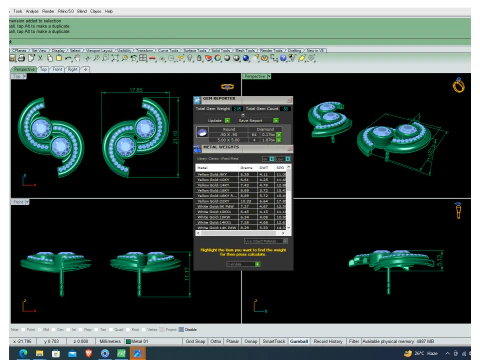The width and height of the screenshot is (480, 360).
Task: Enable the Point osnap checkbox
Action: [x=23, y=330]
